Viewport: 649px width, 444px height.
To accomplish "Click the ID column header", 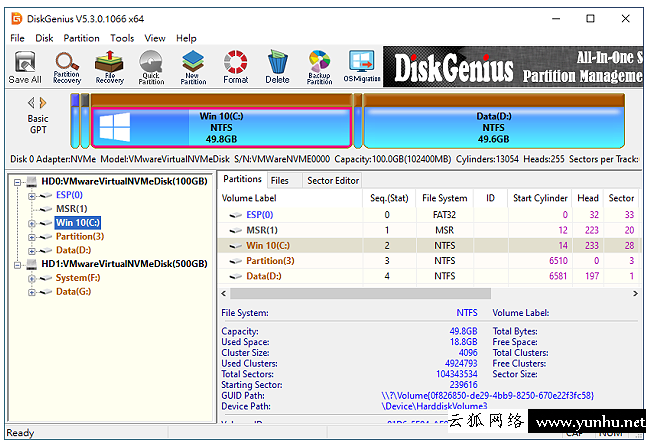I will [x=490, y=198].
